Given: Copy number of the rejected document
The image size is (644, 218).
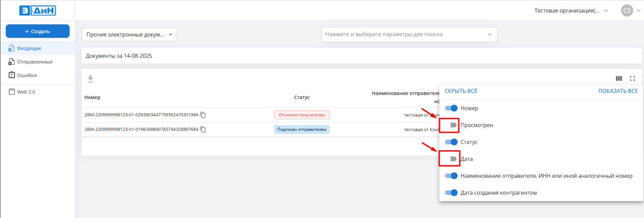Looking at the screenshot, I should tap(203, 115).
